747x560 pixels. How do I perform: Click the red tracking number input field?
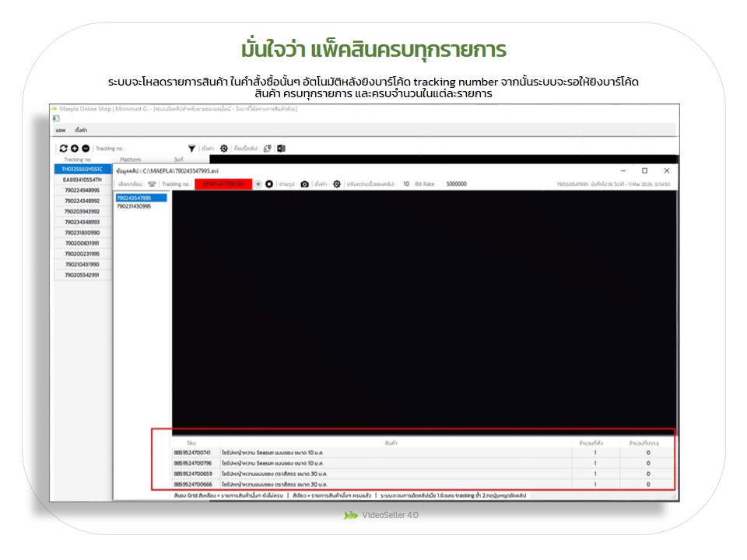coord(223,184)
